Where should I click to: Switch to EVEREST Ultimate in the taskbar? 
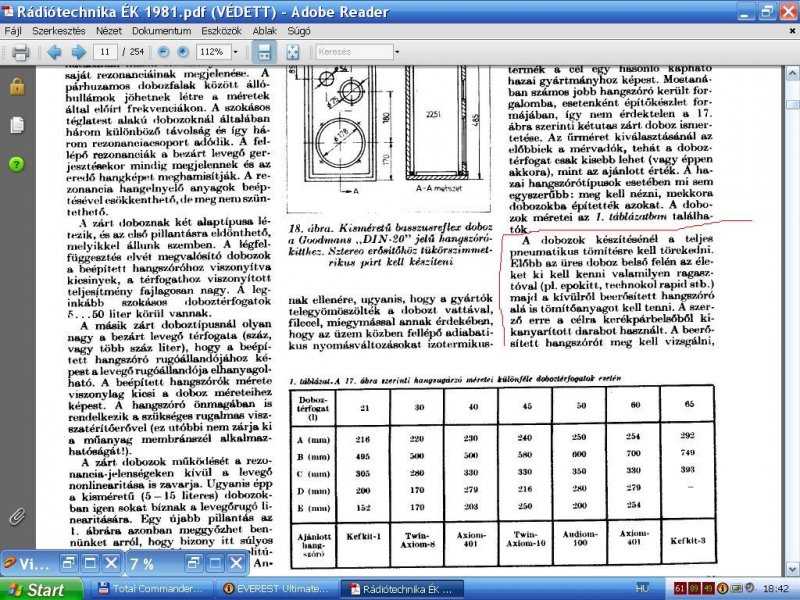pos(276,589)
